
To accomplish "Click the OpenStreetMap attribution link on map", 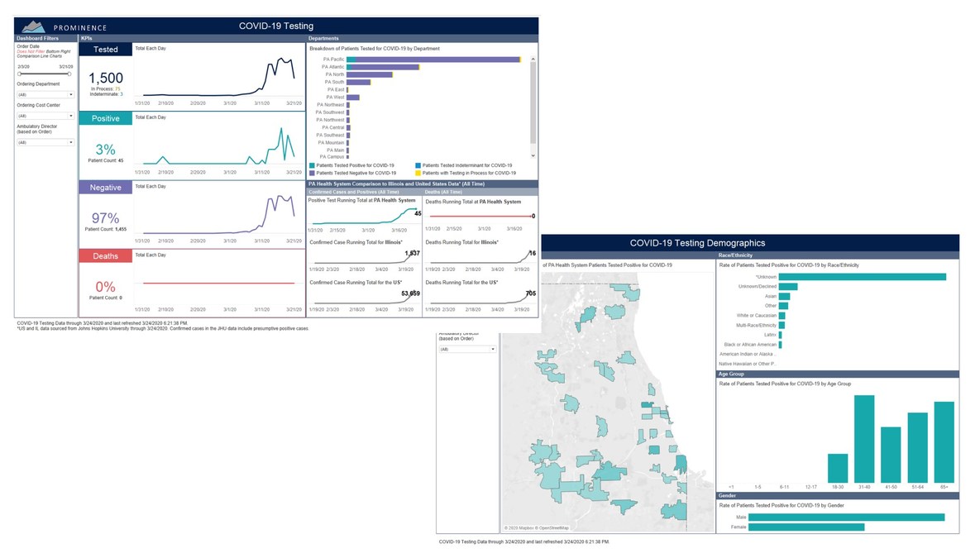I will tap(553, 527).
